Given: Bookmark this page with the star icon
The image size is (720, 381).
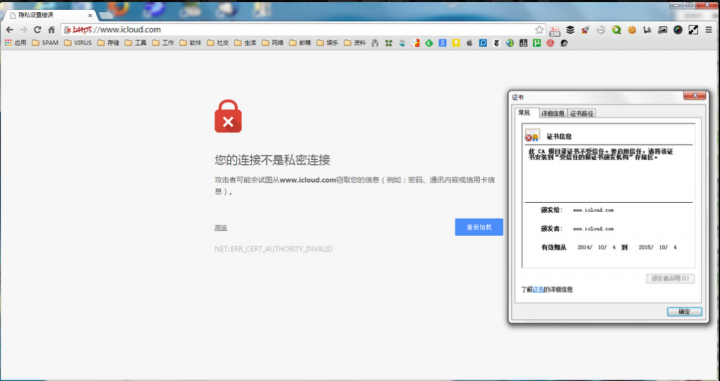Looking at the screenshot, I should pos(539,30).
